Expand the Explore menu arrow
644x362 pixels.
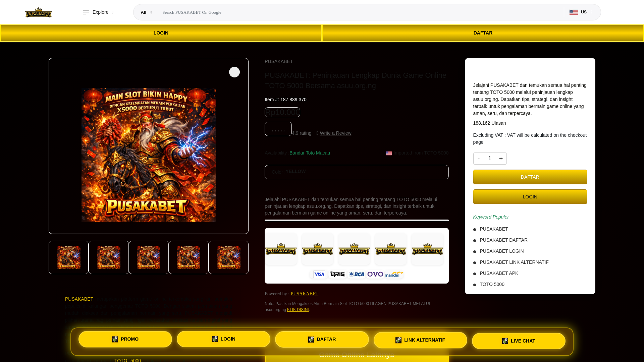(x=113, y=12)
